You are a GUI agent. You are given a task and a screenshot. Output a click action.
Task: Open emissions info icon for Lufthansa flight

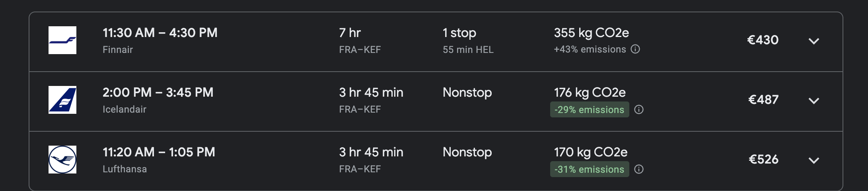click(x=638, y=169)
